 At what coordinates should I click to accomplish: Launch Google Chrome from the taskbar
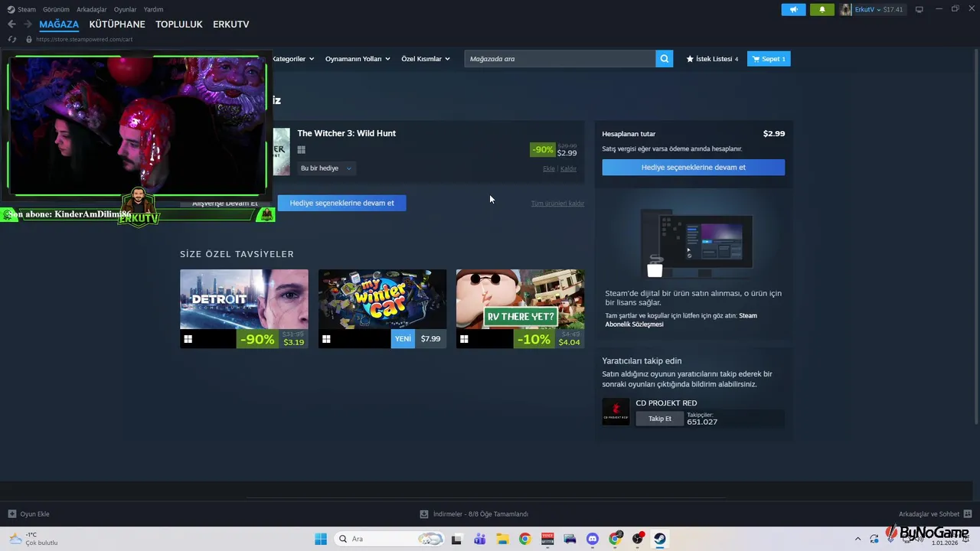[x=524, y=539]
